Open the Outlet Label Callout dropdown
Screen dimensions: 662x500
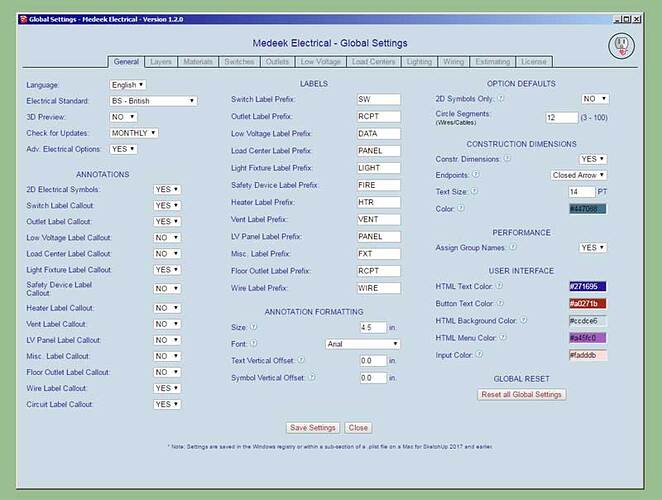(x=167, y=222)
